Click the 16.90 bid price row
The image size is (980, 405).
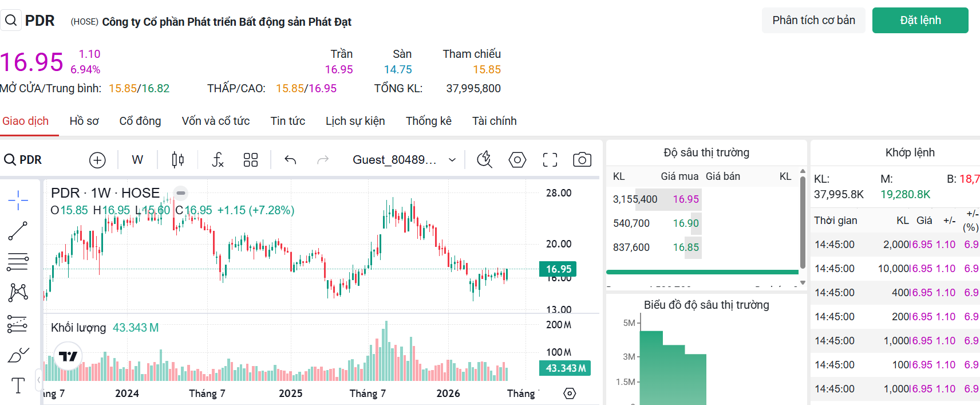[702, 223]
